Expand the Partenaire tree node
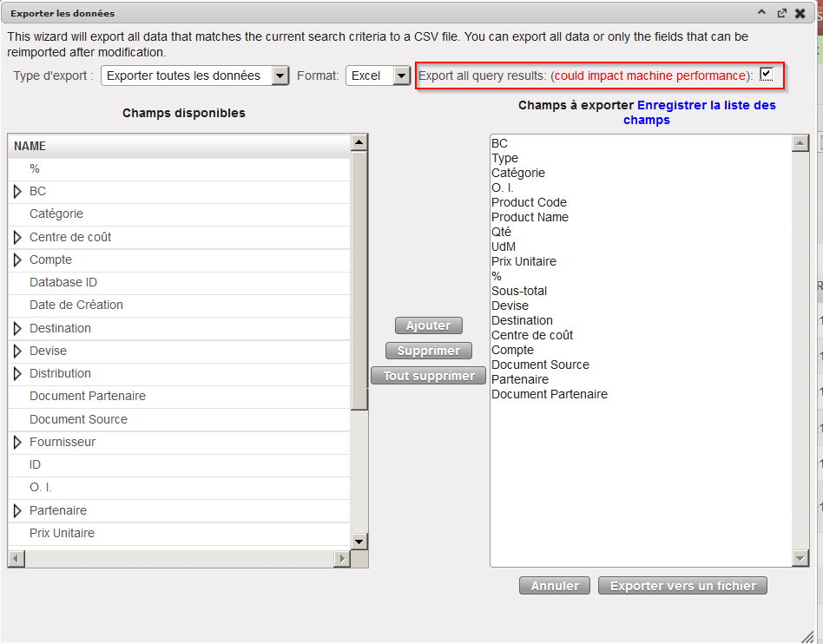 point(17,510)
